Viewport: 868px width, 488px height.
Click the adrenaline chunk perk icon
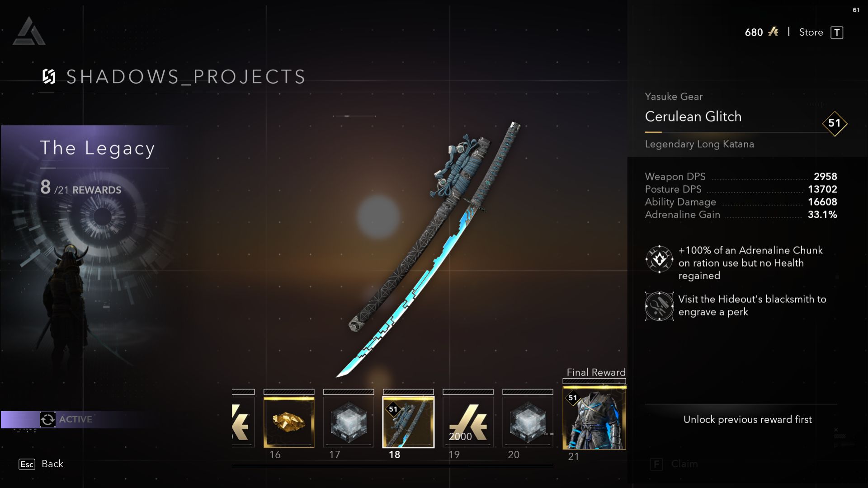tap(659, 259)
